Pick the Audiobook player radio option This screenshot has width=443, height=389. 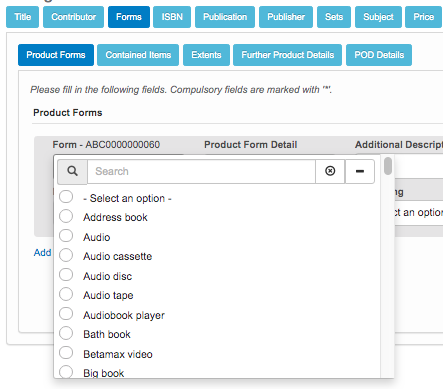[66, 314]
